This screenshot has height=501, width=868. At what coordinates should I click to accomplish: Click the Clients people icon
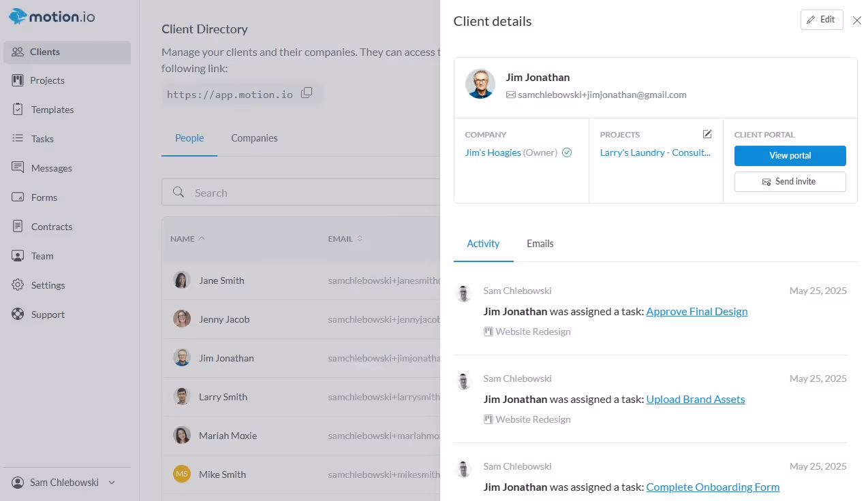tap(18, 52)
